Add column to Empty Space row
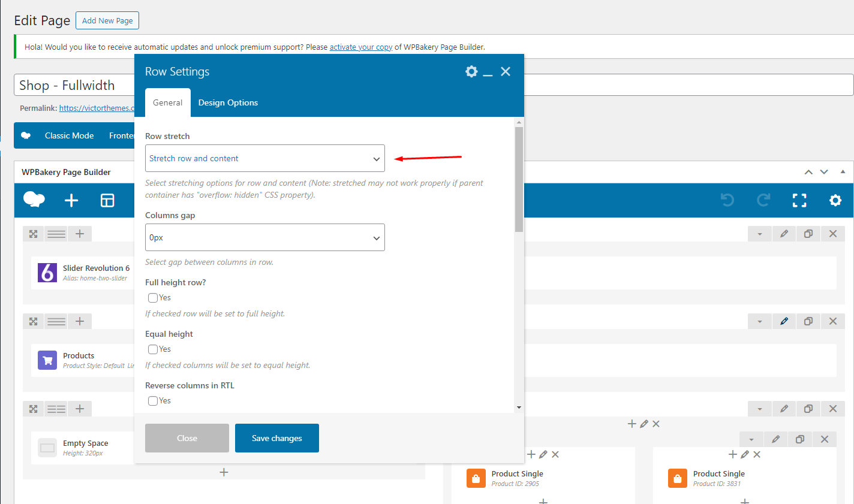 coord(80,409)
